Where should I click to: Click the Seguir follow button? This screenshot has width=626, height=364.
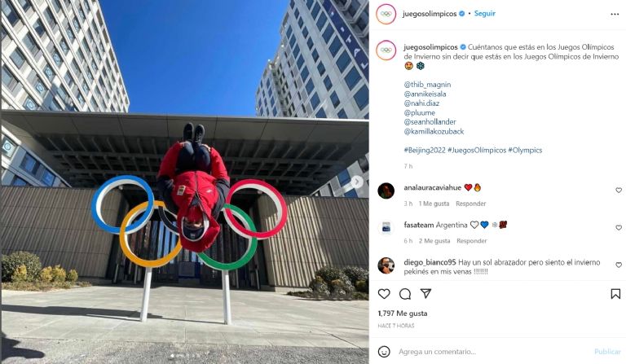(x=485, y=14)
